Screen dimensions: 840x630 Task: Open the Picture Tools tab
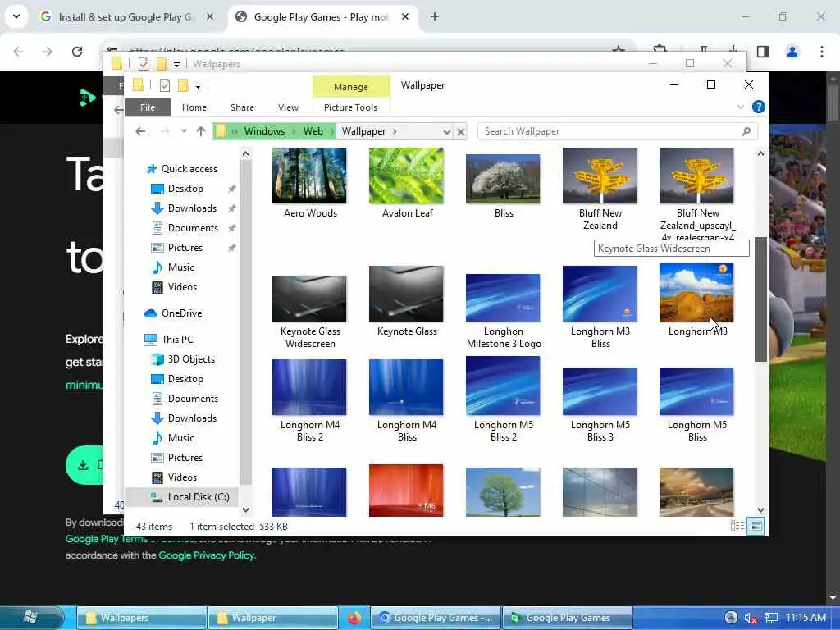click(350, 107)
